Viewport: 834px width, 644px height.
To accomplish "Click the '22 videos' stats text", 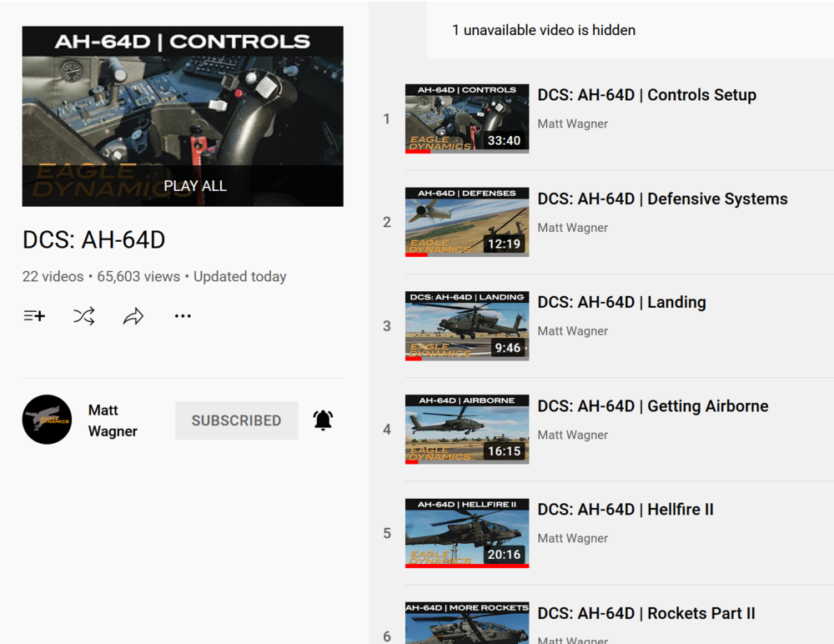I will tap(53, 277).
